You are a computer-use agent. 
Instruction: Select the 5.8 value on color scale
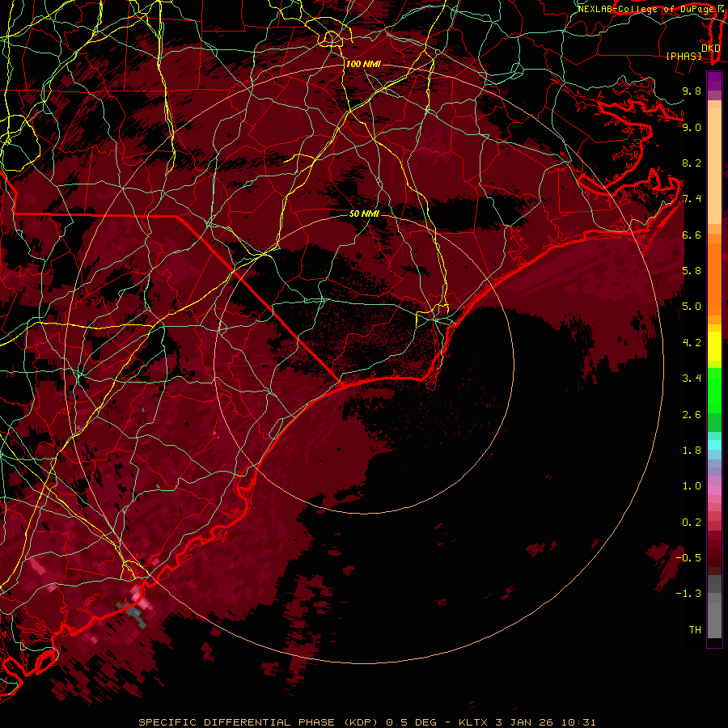pyautogui.click(x=692, y=271)
